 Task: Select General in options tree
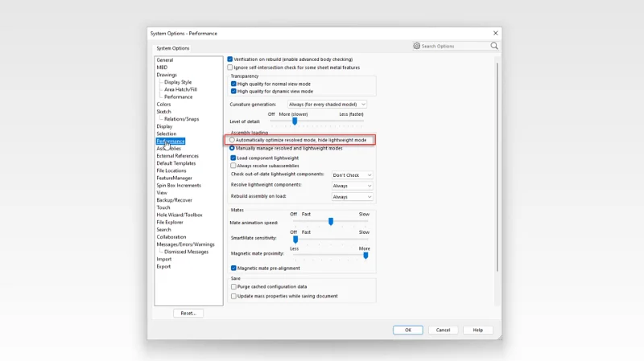[165, 59]
